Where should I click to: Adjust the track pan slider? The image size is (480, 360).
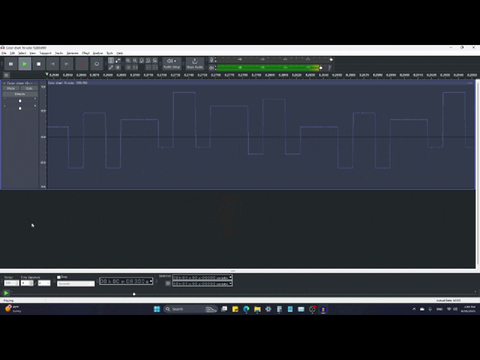20,108
